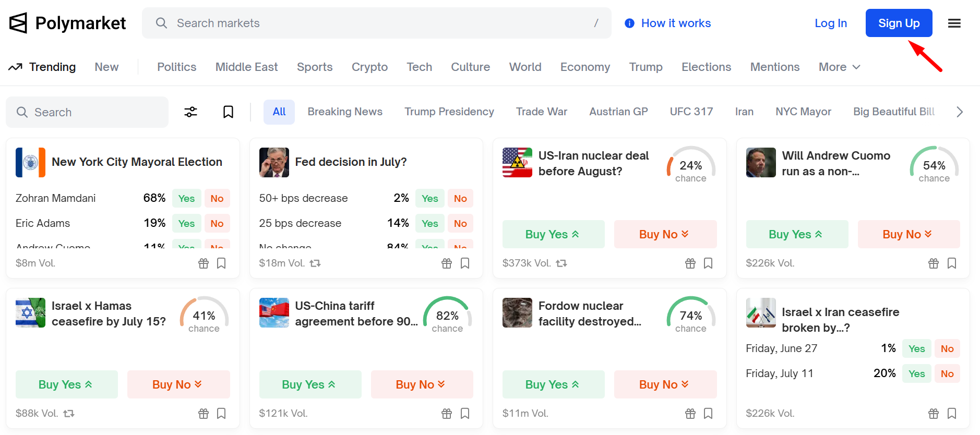Select Yes for Zohran Mamdani
The image size is (980, 435).
click(x=186, y=198)
